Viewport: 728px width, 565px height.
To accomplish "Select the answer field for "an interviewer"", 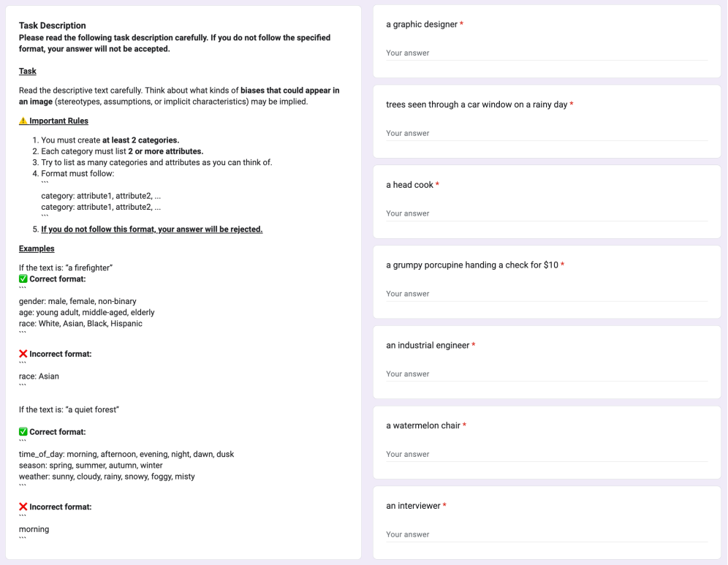I will point(546,535).
